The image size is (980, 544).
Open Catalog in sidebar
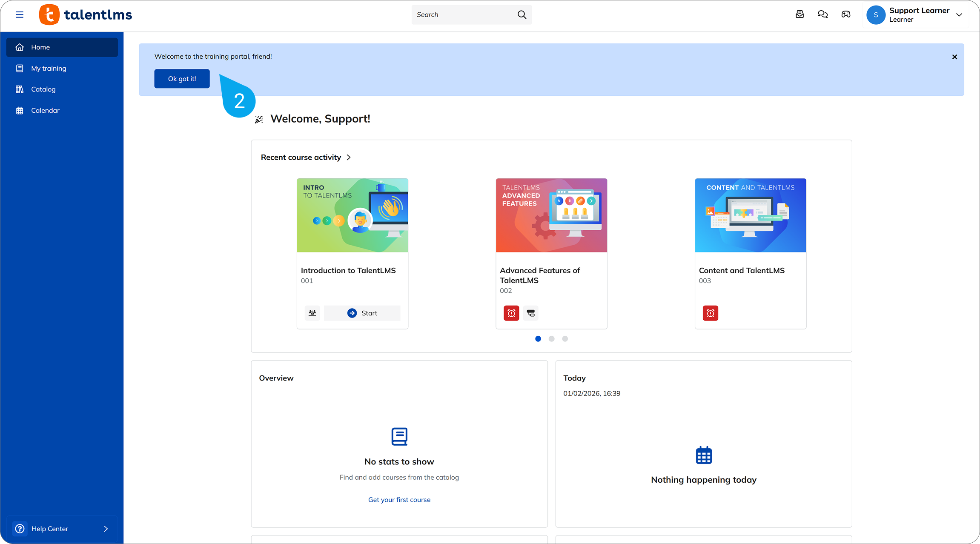coord(43,89)
